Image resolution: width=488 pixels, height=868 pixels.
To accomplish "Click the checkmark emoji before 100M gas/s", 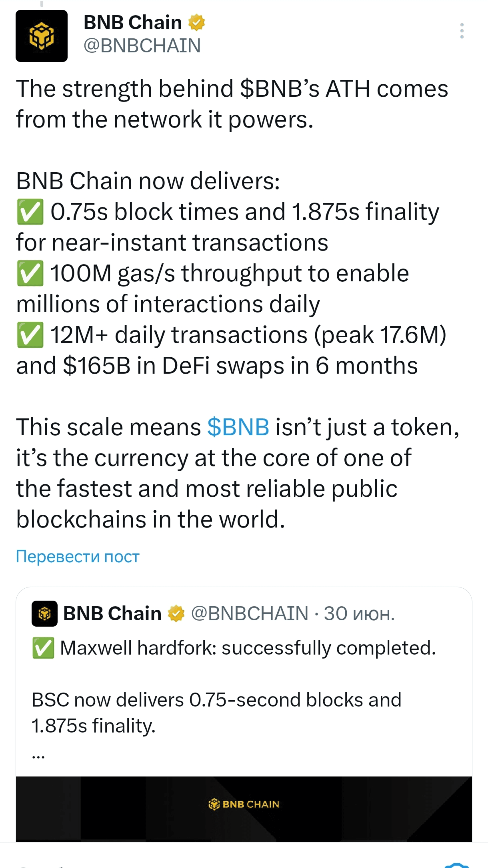I will 30,274.
